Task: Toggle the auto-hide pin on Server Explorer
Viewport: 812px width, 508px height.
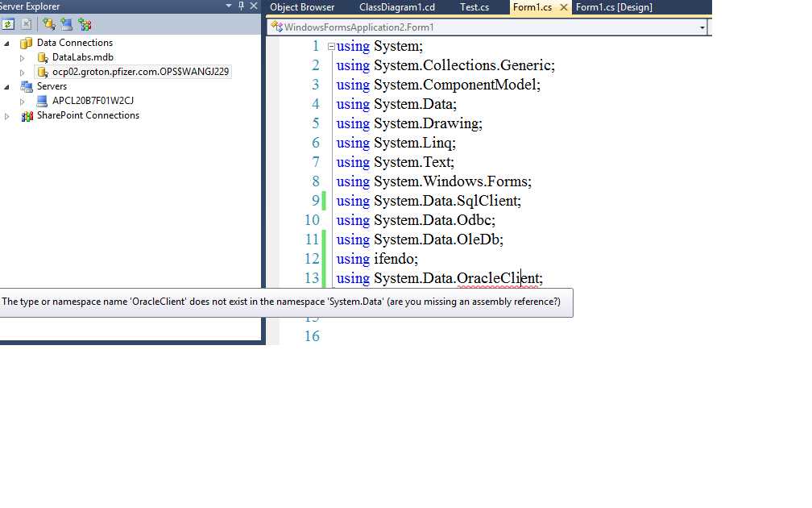Action: (x=241, y=6)
